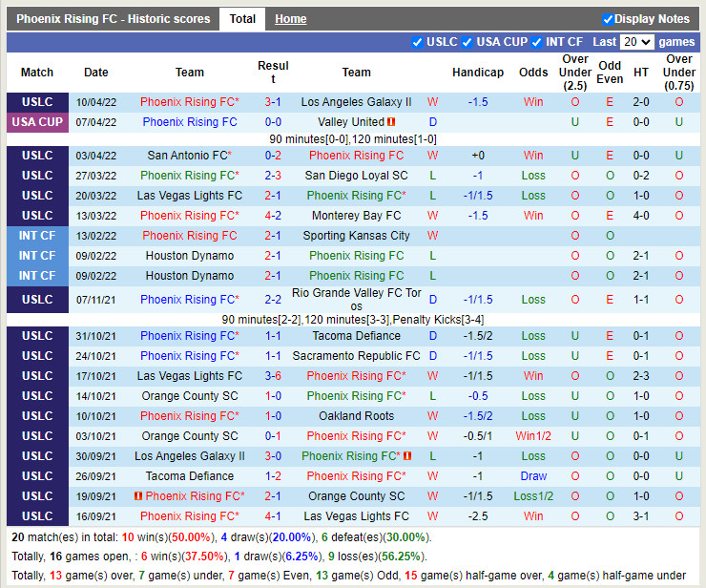Click the purple USA CUP league badge
Image resolution: width=706 pixels, height=588 pixels.
(37, 122)
